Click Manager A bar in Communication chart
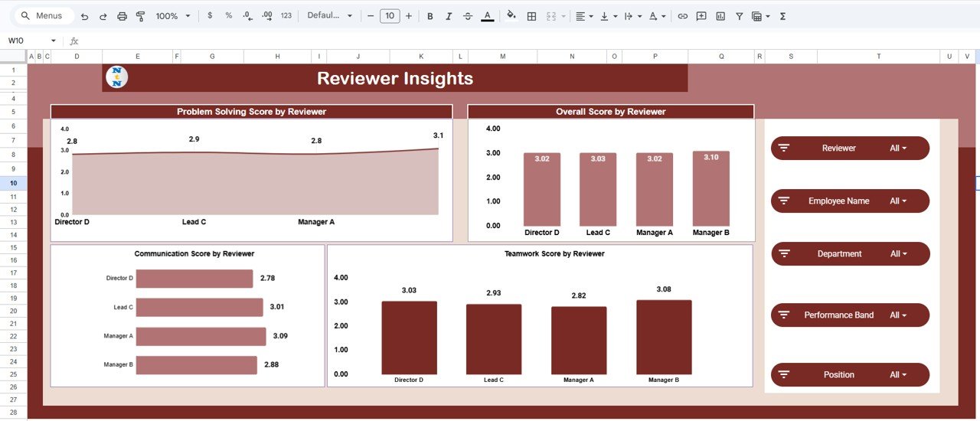The width and height of the screenshot is (980, 421). [x=201, y=337]
